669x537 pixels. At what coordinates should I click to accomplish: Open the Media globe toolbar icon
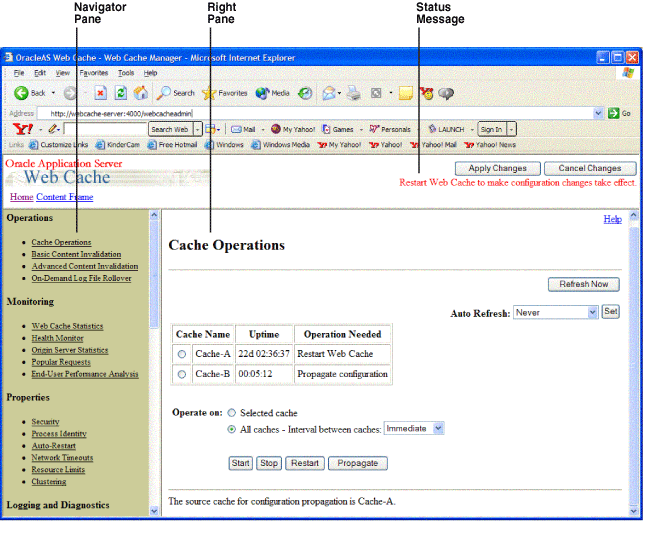pyautogui.click(x=262, y=93)
